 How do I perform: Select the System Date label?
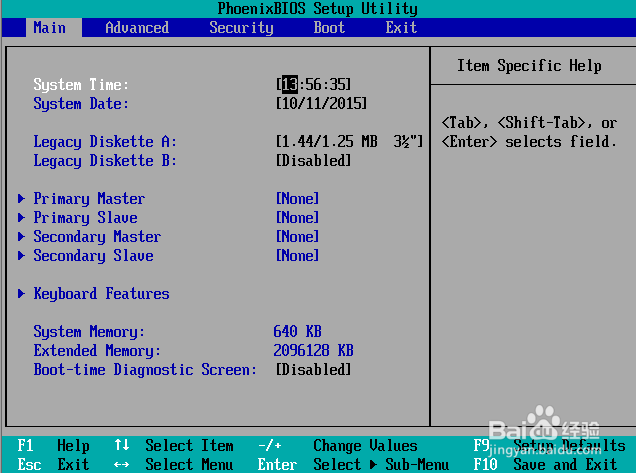81,104
